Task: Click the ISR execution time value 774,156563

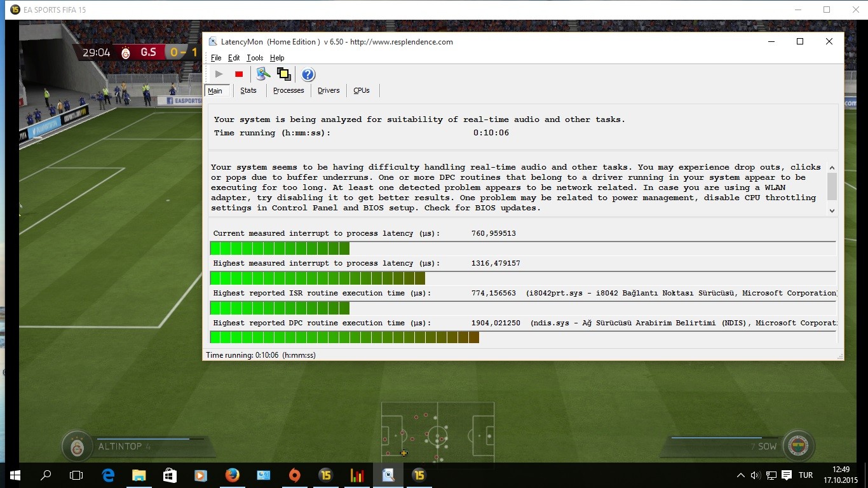Action: point(494,293)
